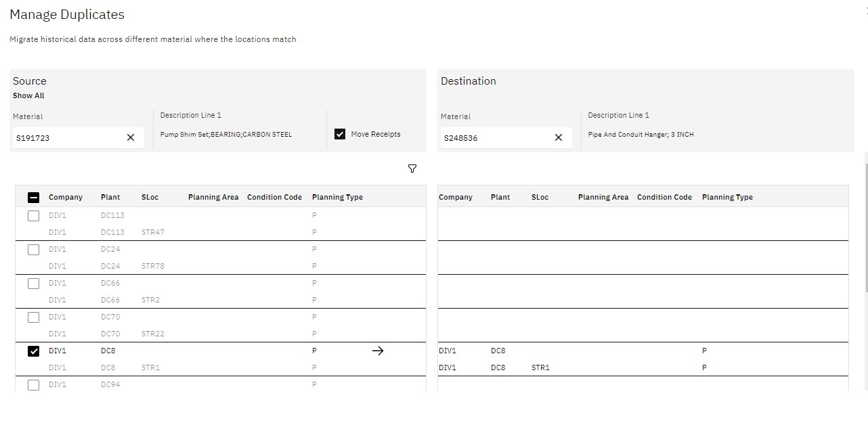The image size is (868, 423).
Task: Click destination Condition Code column header
Action: (664, 197)
